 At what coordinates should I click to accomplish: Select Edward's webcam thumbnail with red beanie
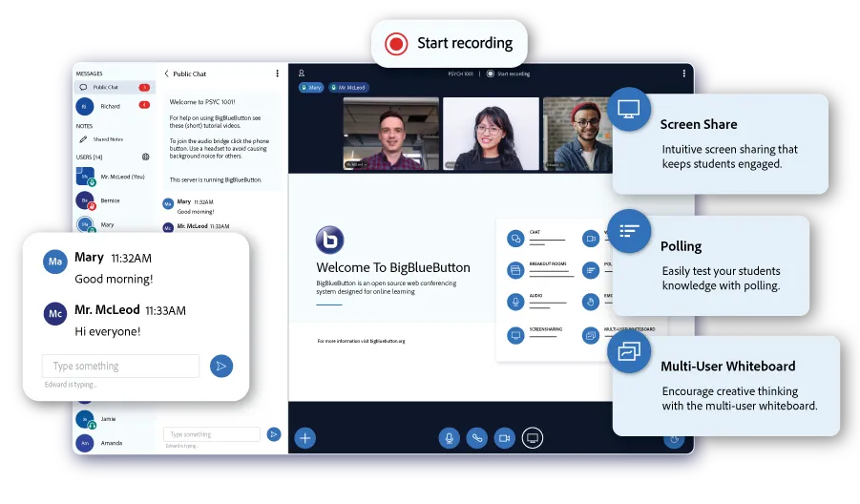(577, 134)
